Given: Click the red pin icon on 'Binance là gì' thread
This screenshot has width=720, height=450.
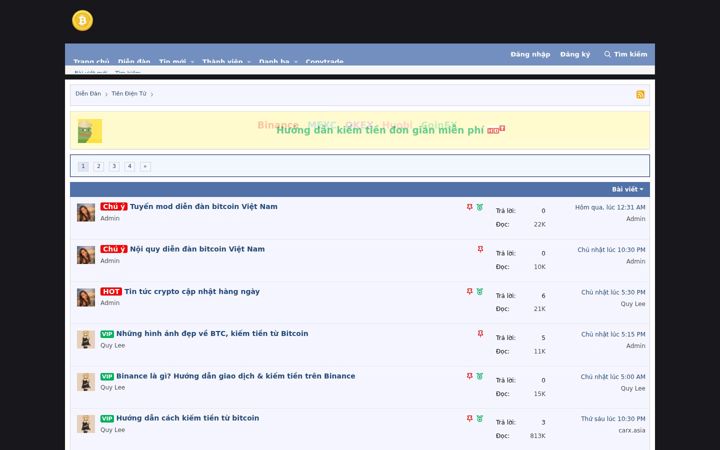Looking at the screenshot, I should 469,376.
